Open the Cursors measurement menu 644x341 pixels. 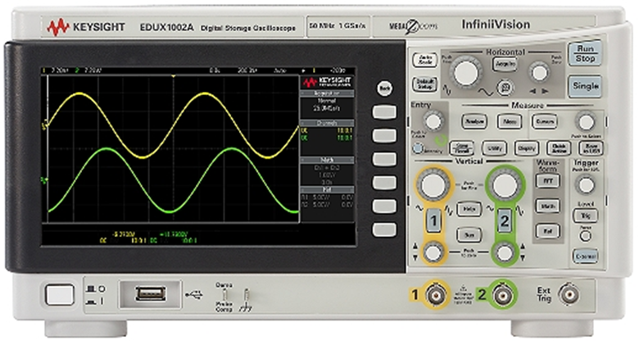click(545, 121)
